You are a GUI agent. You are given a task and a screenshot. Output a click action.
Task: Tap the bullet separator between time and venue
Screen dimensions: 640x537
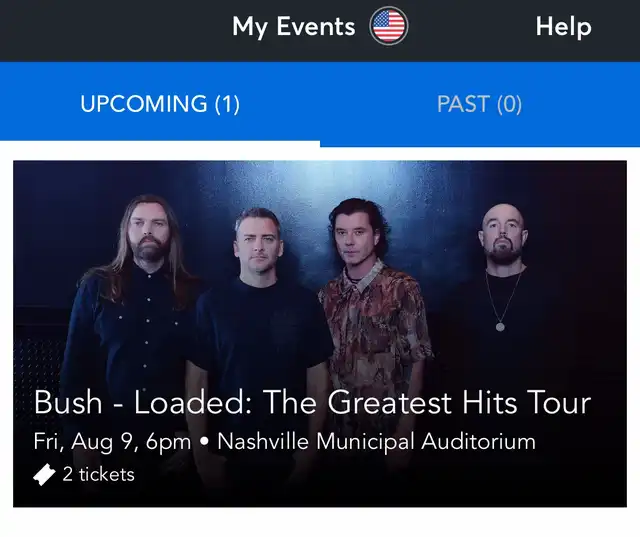point(205,442)
